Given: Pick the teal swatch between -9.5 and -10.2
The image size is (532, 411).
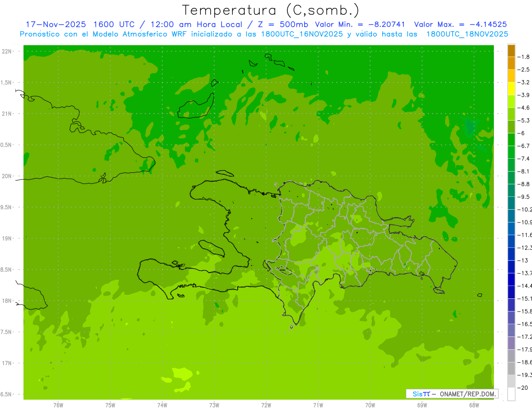Looking at the screenshot, I should coord(511,204).
